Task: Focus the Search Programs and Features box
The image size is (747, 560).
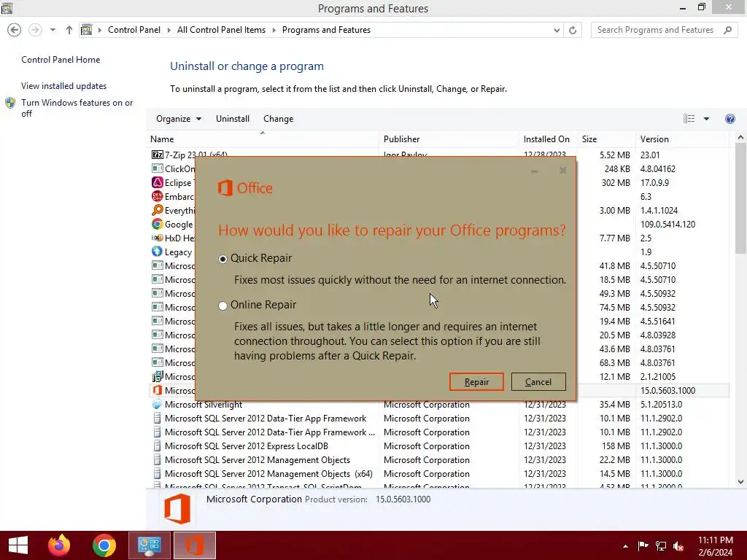Action: click(662, 30)
